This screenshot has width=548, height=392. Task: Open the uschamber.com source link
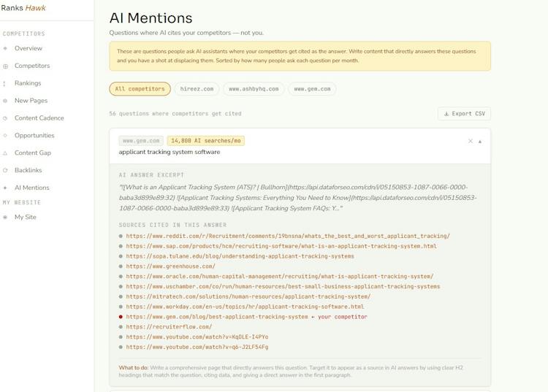[283, 287]
